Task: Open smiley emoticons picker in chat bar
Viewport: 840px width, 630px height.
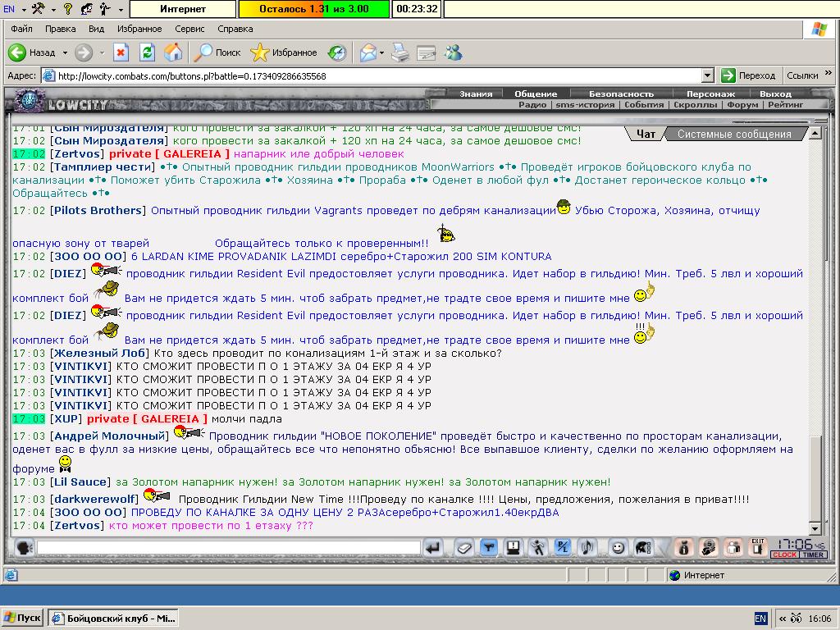Action: [x=618, y=547]
